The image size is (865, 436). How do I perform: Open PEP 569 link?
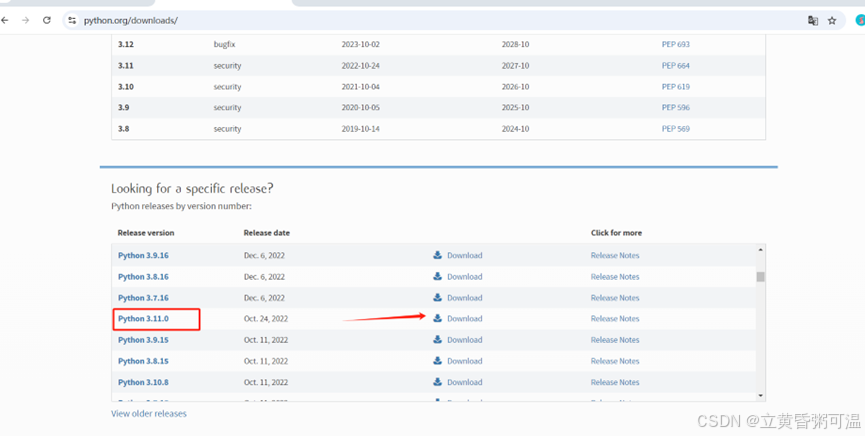(x=676, y=129)
